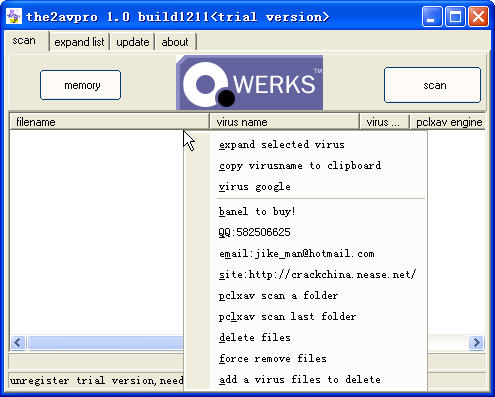Switch to the expand list tab
The height and width of the screenshot is (397, 495).
pos(79,42)
